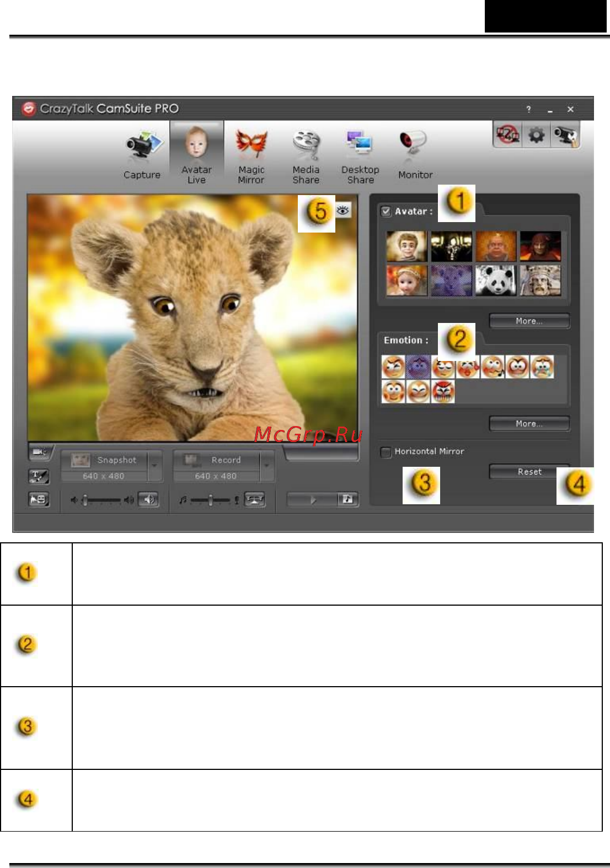
Task: Toggle the preview eye icon
Action: tap(343, 210)
